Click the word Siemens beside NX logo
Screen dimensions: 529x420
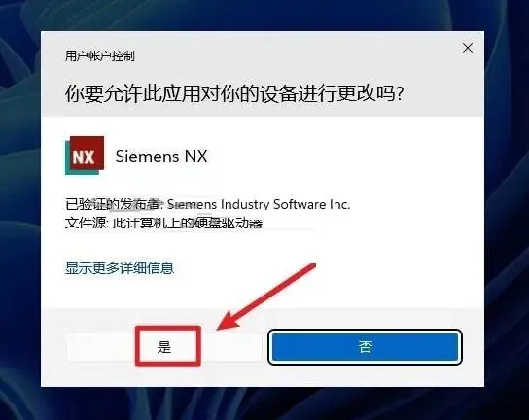point(147,157)
